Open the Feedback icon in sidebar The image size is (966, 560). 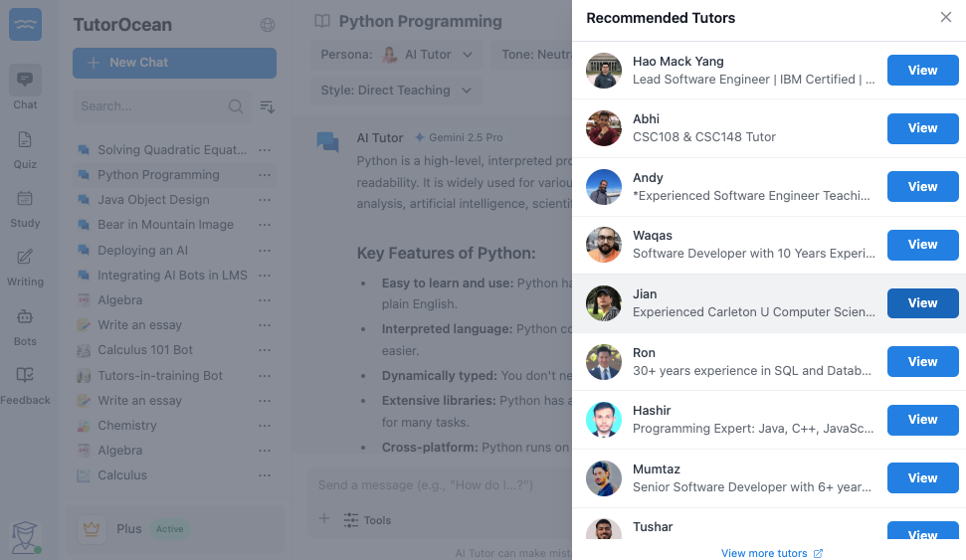click(25, 383)
